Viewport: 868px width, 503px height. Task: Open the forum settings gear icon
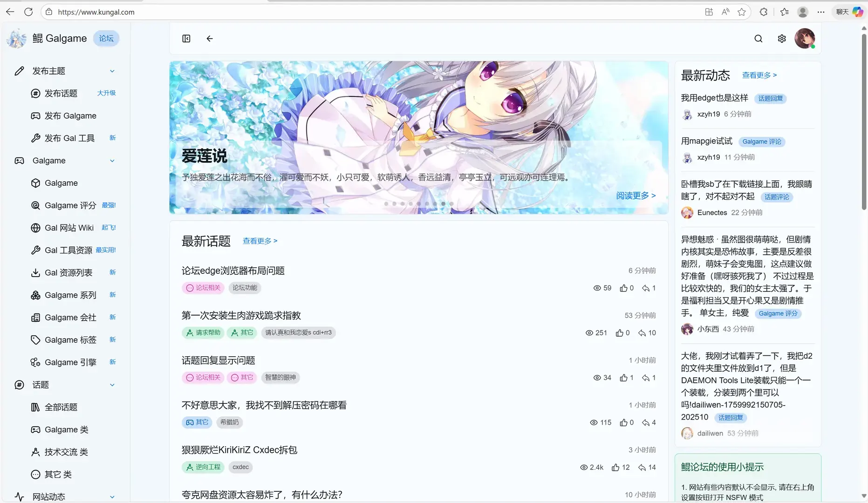(x=782, y=39)
